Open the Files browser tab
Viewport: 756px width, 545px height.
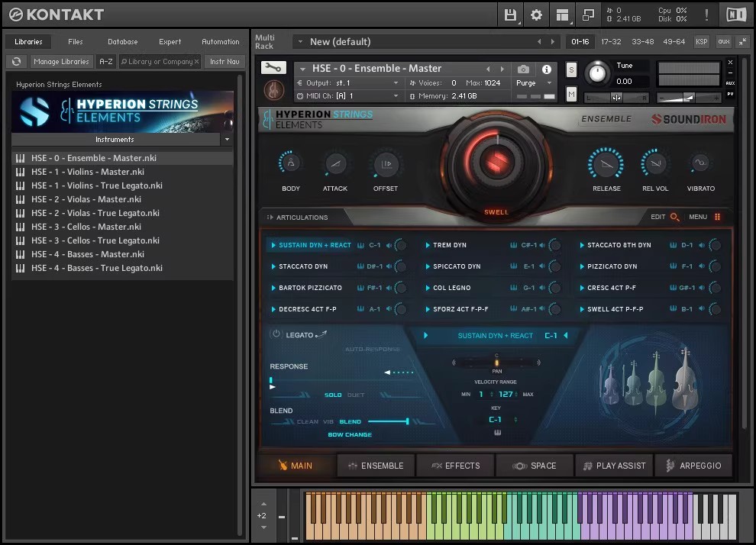(x=75, y=42)
